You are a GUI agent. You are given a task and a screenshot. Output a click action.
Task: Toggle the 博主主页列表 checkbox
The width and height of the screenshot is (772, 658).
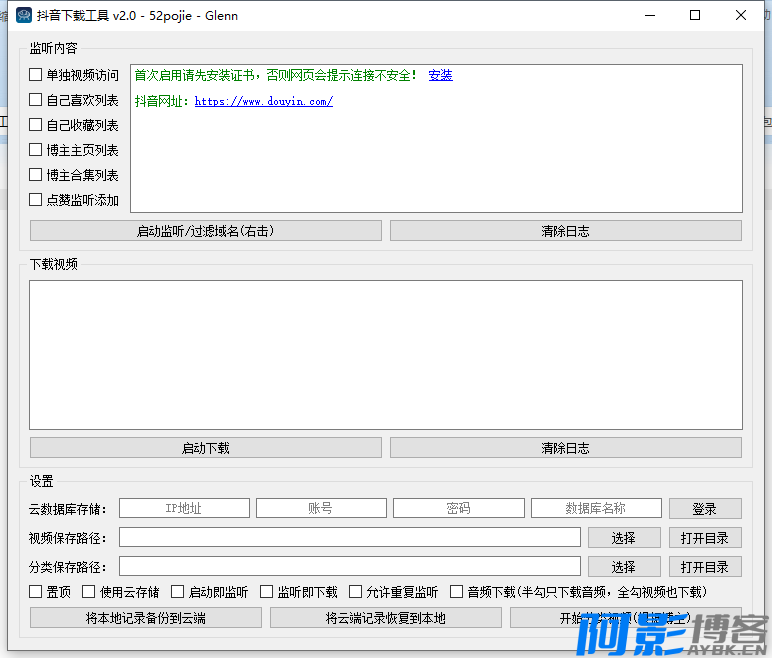35,150
